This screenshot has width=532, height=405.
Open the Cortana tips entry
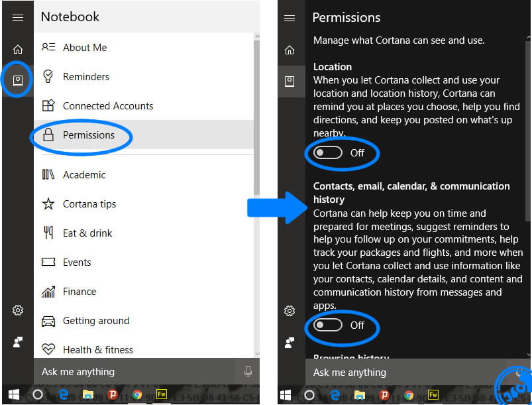coord(89,204)
